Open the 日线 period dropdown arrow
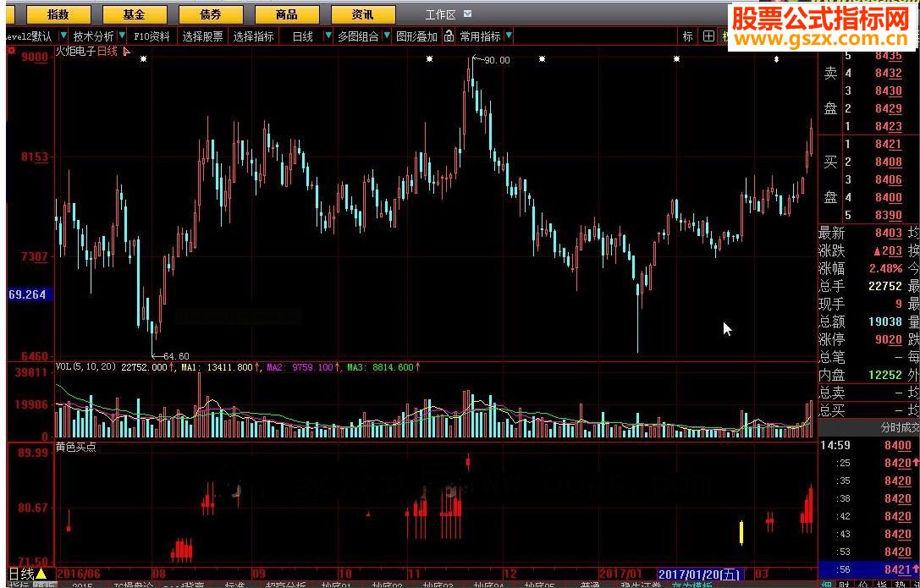Viewport: 920px width, 588px height. click(328, 36)
